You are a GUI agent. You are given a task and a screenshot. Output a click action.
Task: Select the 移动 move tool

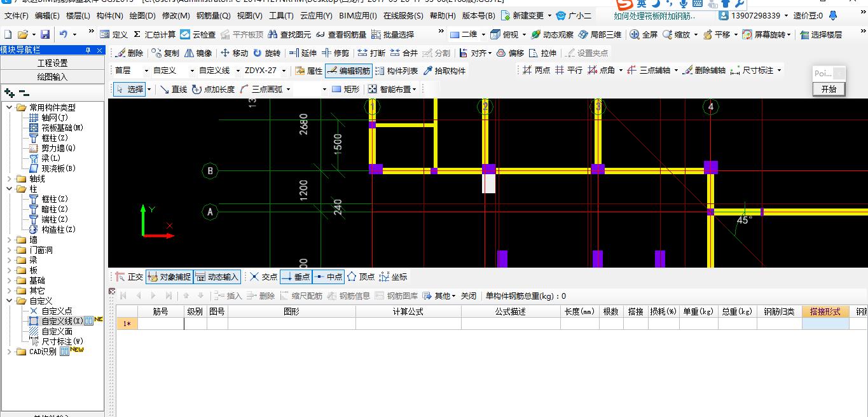point(234,53)
